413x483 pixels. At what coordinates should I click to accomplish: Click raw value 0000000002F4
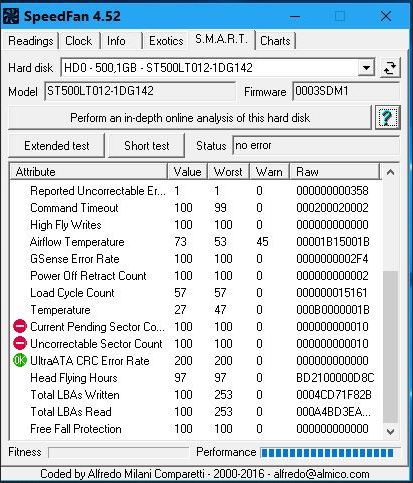[x=332, y=259]
